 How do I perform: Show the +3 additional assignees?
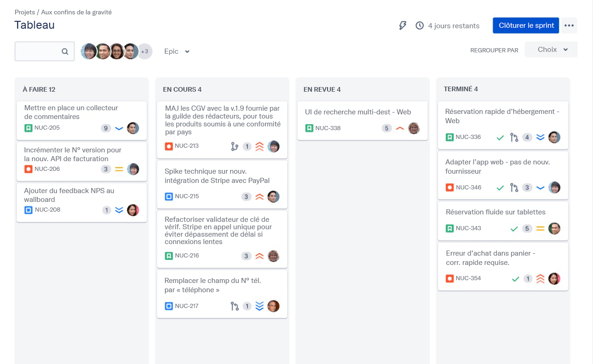(145, 51)
